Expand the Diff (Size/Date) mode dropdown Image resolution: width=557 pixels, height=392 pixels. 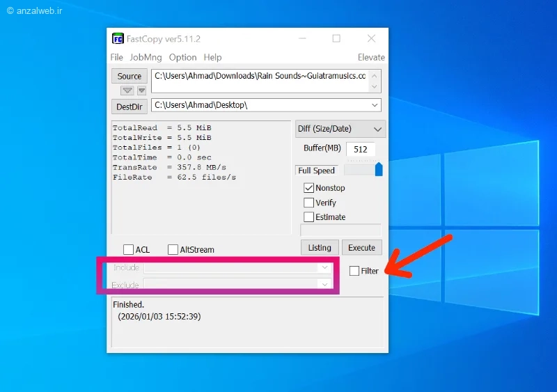(377, 130)
